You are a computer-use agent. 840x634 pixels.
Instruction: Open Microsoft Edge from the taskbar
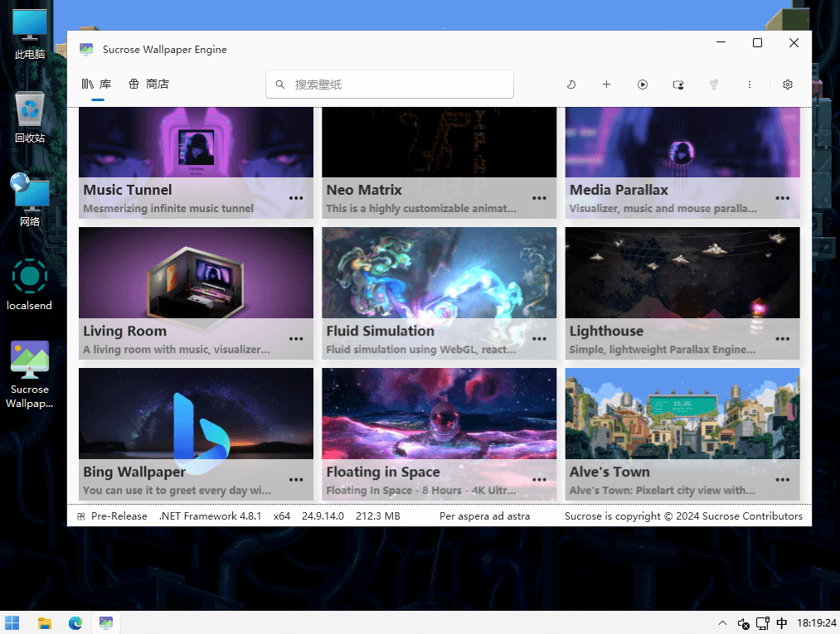pyautogui.click(x=75, y=623)
